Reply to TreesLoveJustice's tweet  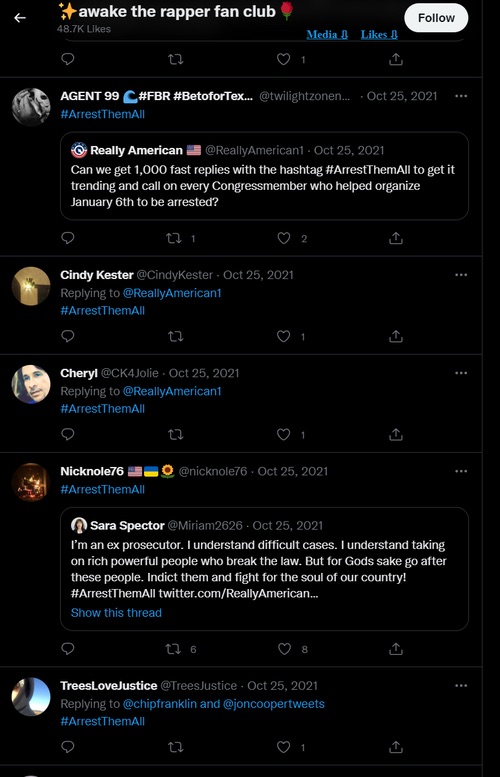tap(68, 747)
